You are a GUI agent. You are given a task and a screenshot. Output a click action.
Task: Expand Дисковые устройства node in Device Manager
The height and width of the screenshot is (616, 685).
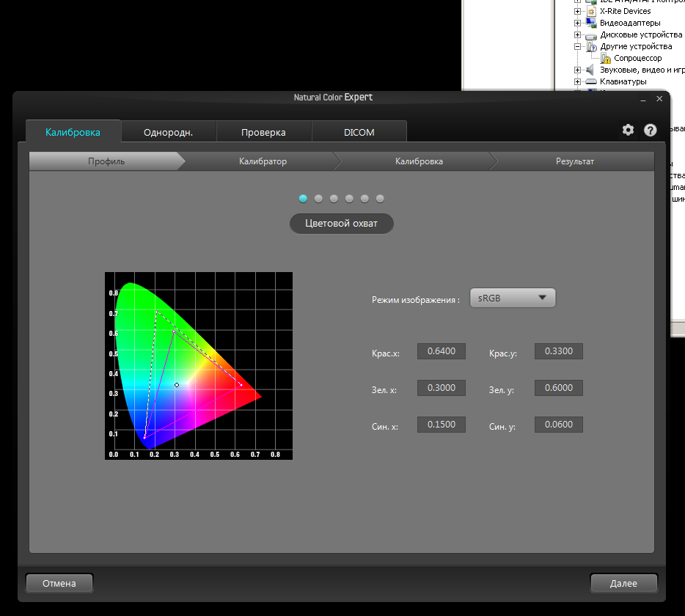tap(577, 34)
